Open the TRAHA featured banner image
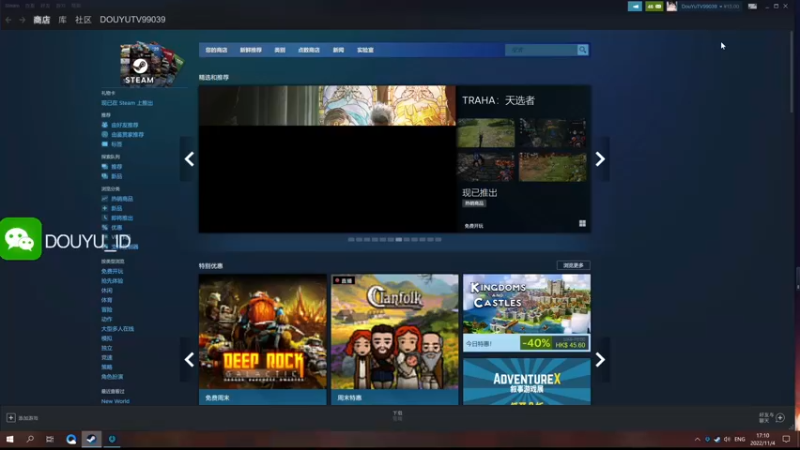This screenshot has height=450, width=800. pos(327,159)
